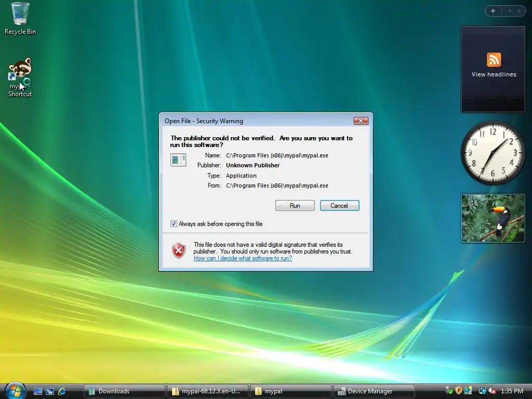Click View headlines text in feed gadget
The width and height of the screenshot is (532, 399).
[494, 74]
